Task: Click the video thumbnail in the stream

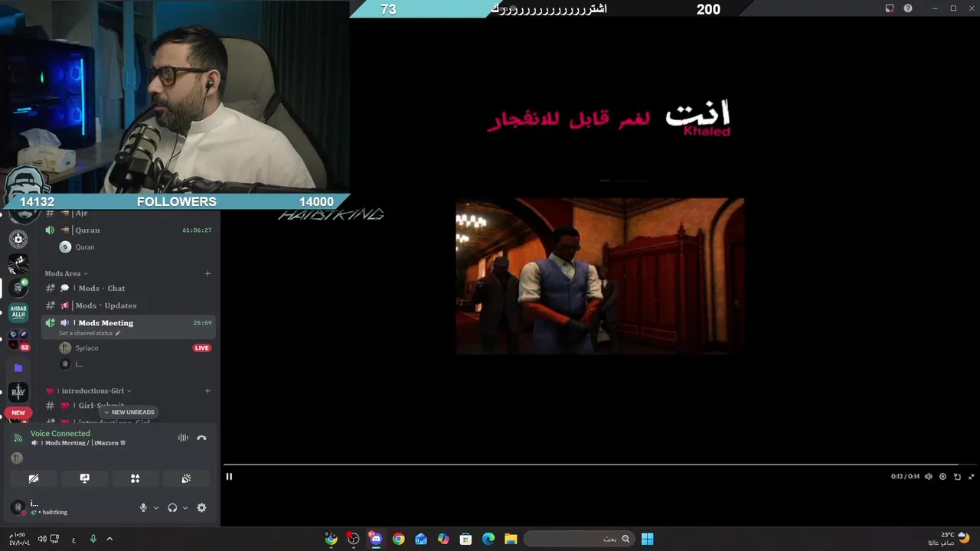Action: point(599,276)
